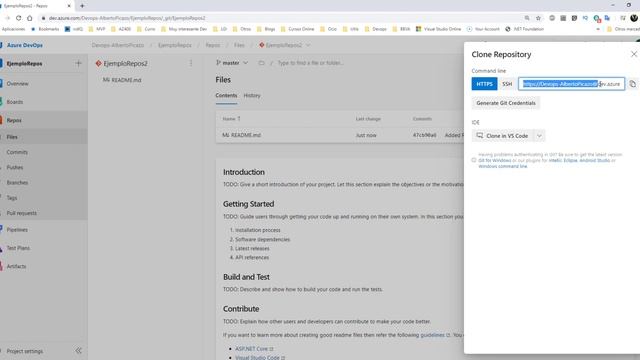640x360 pixels.
Task: Reload the browser page
Action: pyautogui.click(x=18, y=18)
